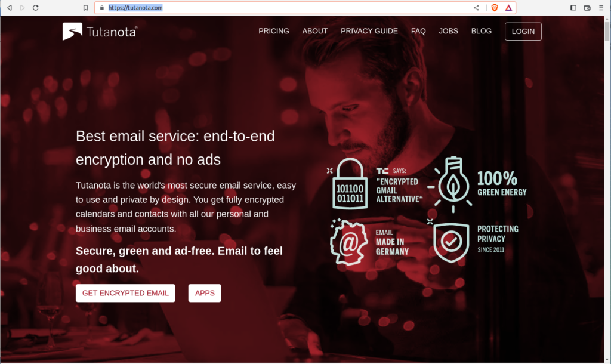Open the share icon in address bar
The image size is (611, 364).
(476, 8)
